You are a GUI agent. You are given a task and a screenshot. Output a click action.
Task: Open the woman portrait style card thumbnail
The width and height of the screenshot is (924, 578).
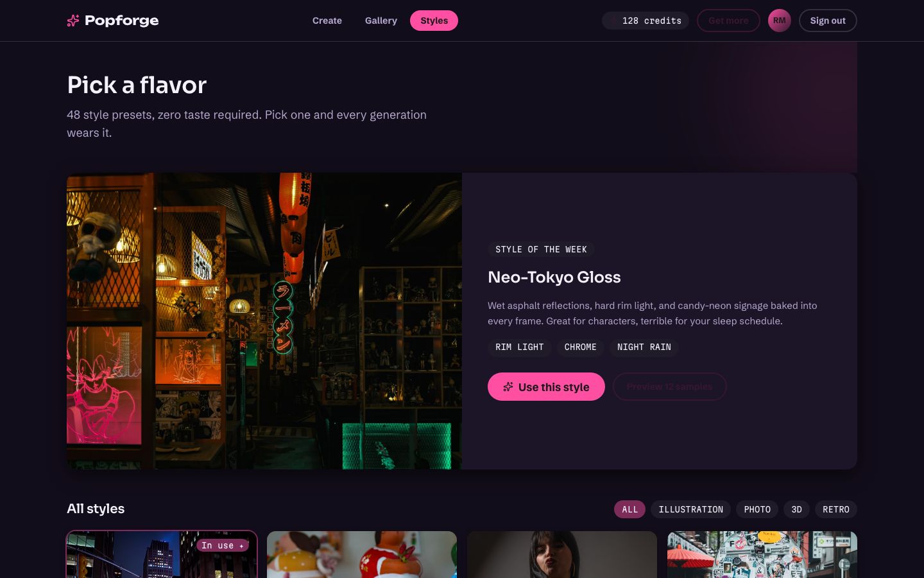click(562, 555)
